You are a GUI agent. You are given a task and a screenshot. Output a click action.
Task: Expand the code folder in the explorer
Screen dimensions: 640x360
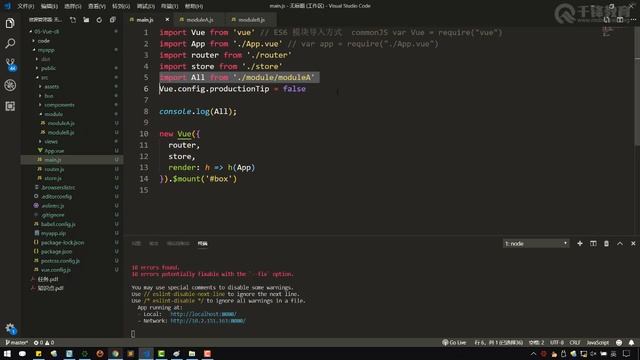pyautogui.click(x=43, y=41)
